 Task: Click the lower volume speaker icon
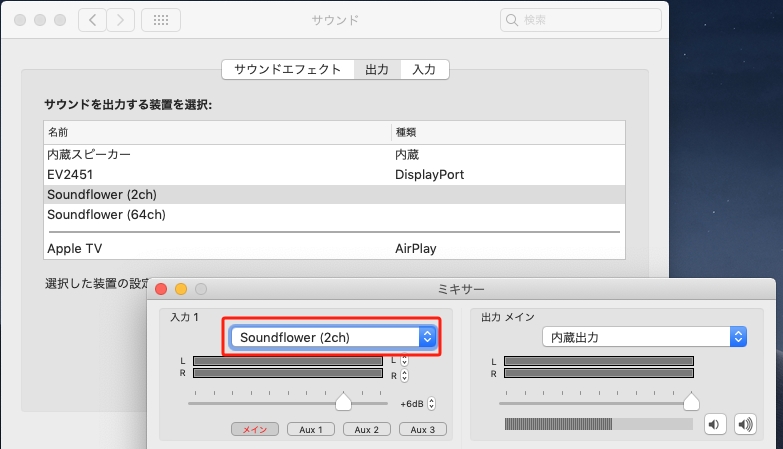click(715, 425)
